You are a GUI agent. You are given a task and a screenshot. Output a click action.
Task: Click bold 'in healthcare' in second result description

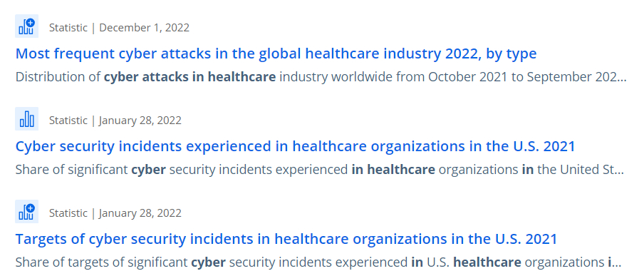click(x=393, y=170)
